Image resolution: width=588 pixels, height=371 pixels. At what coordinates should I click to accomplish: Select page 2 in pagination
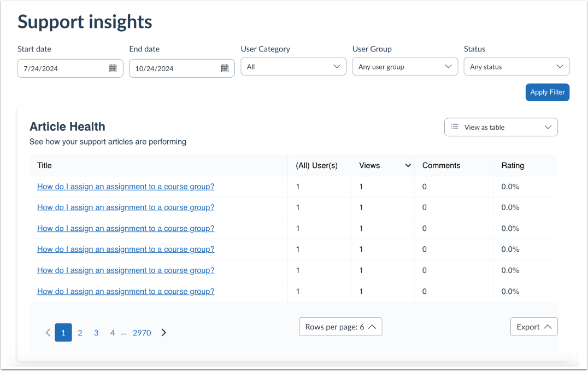80,332
